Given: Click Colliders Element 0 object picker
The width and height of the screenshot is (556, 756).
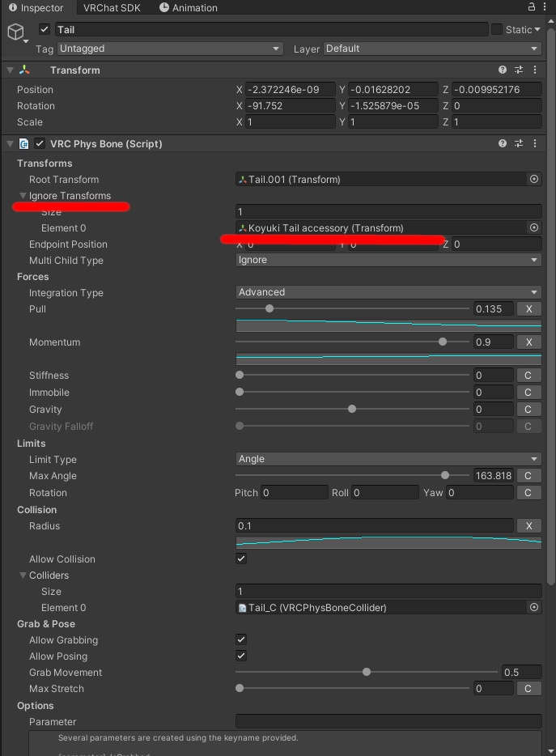Looking at the screenshot, I should point(533,607).
